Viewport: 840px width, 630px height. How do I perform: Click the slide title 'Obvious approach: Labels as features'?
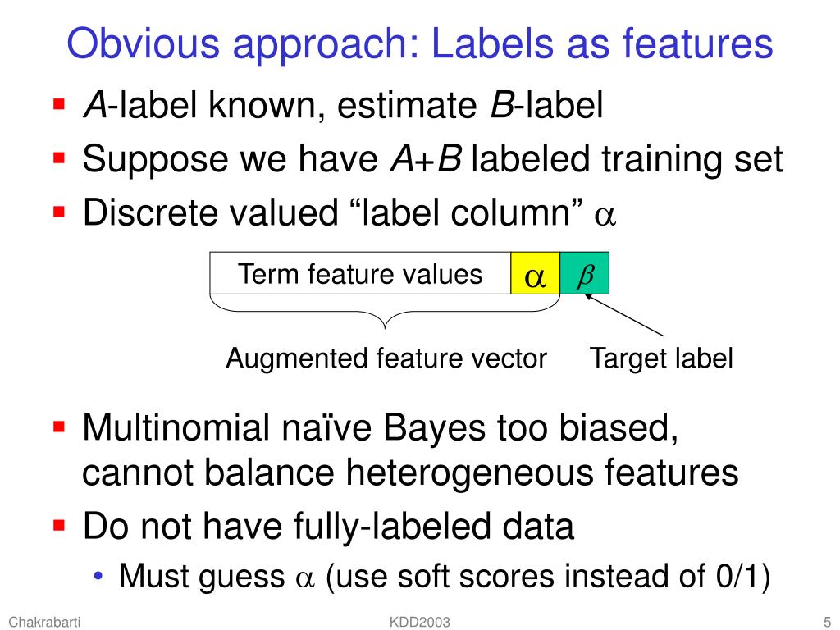coord(419,45)
